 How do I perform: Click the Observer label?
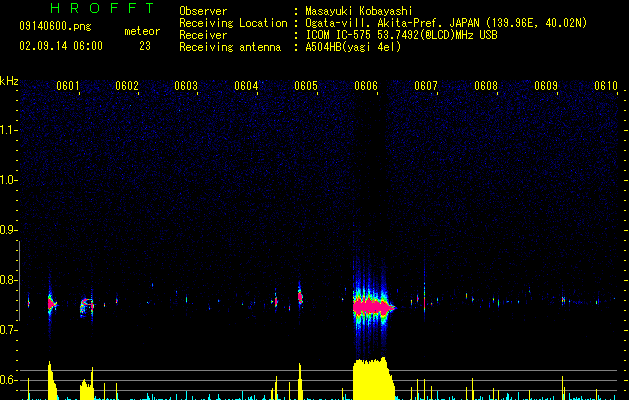203,11
